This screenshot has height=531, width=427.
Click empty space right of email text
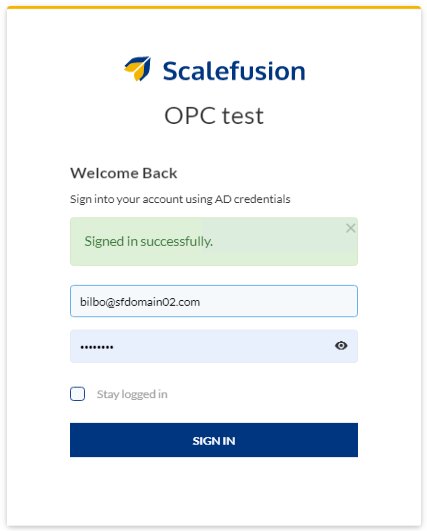point(278,301)
